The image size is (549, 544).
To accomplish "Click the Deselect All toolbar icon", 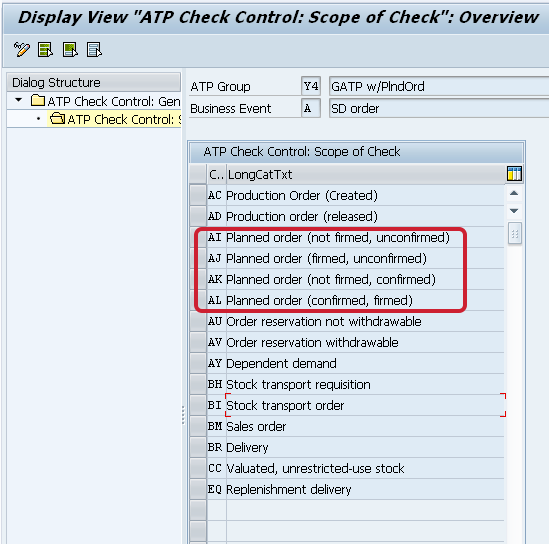I will (x=95, y=49).
